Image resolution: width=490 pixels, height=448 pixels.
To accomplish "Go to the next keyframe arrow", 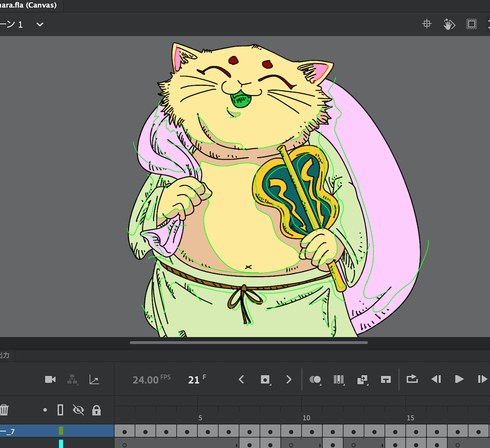I will pos(289,380).
